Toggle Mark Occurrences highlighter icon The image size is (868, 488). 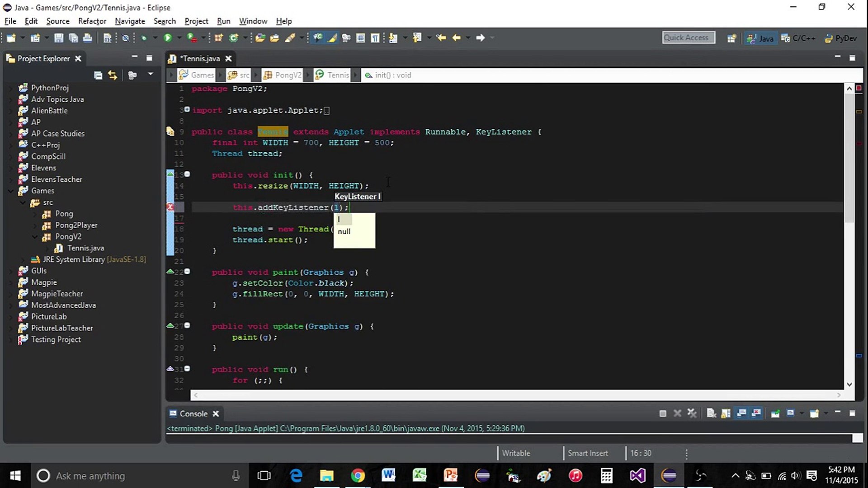[332, 38]
